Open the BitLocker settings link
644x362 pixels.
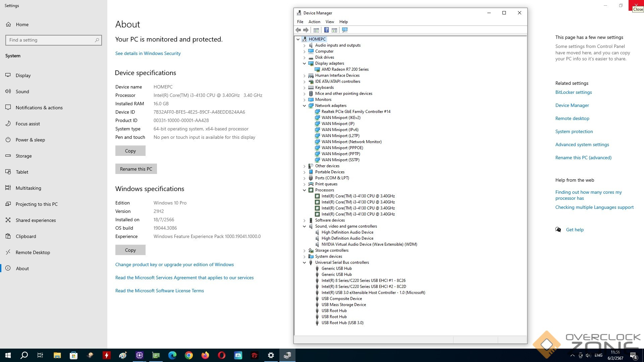click(573, 92)
